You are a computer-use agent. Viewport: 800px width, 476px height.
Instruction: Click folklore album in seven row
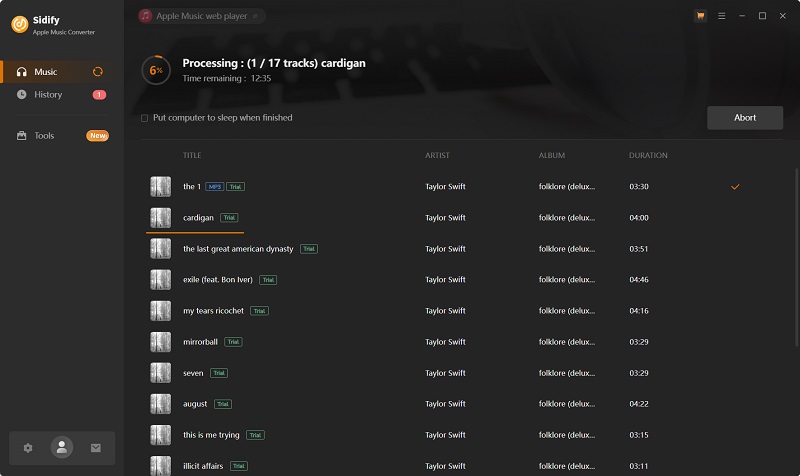567,373
